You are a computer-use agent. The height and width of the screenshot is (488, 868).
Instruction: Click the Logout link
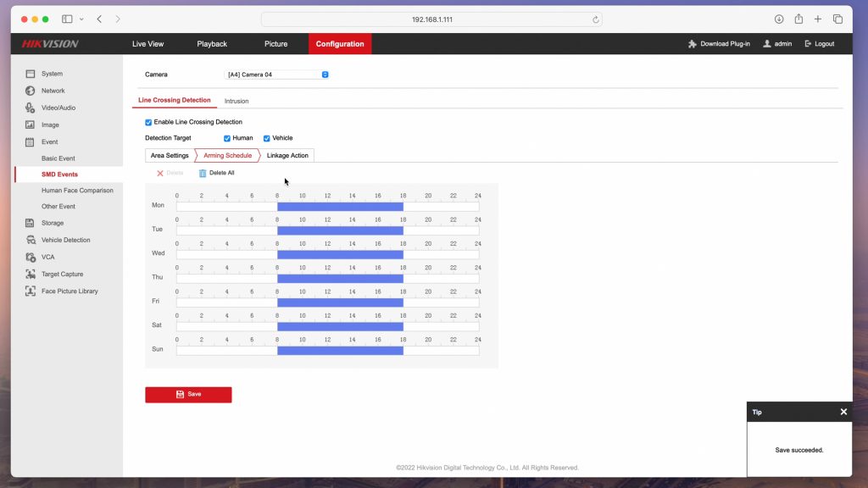tap(819, 44)
